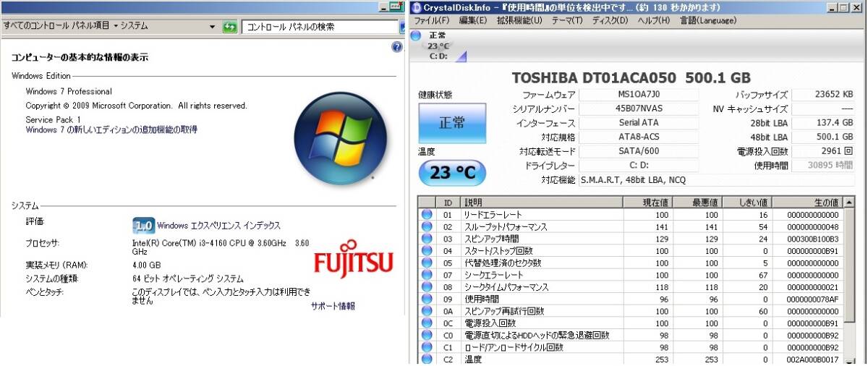Click the システム breadcrumb segment

tap(135, 26)
